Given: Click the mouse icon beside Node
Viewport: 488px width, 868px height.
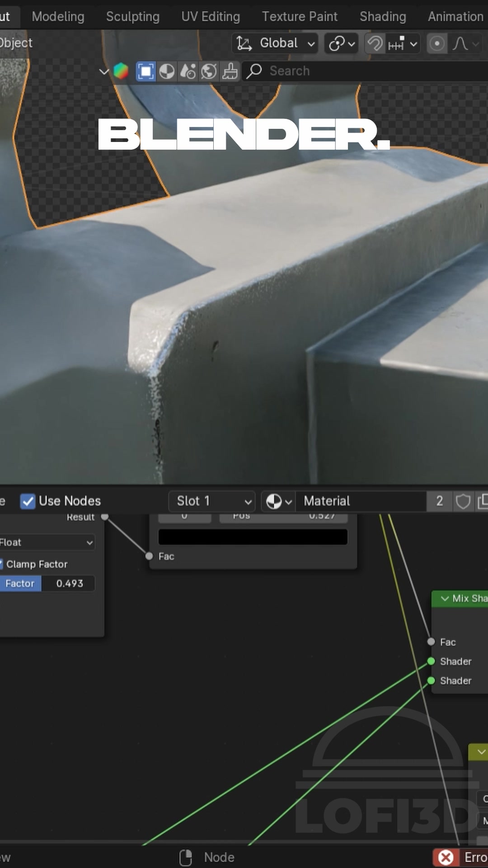Looking at the screenshot, I should [x=186, y=858].
